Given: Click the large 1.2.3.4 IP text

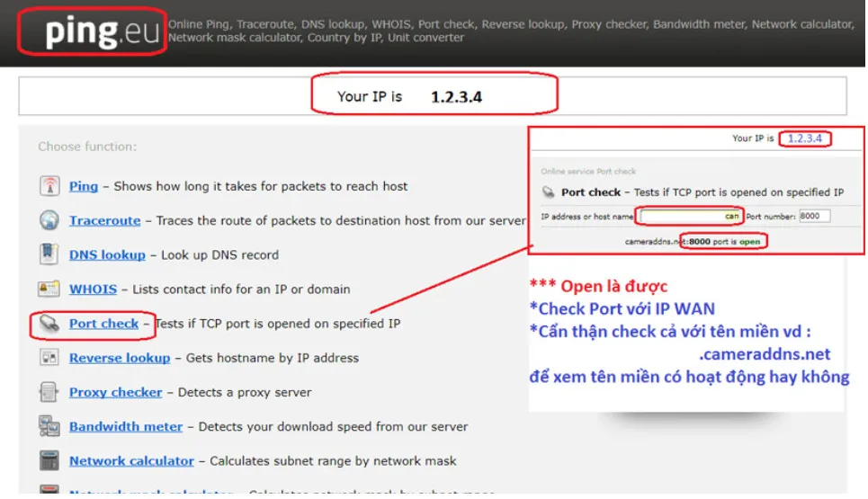Looking at the screenshot, I should pyautogui.click(x=456, y=97).
